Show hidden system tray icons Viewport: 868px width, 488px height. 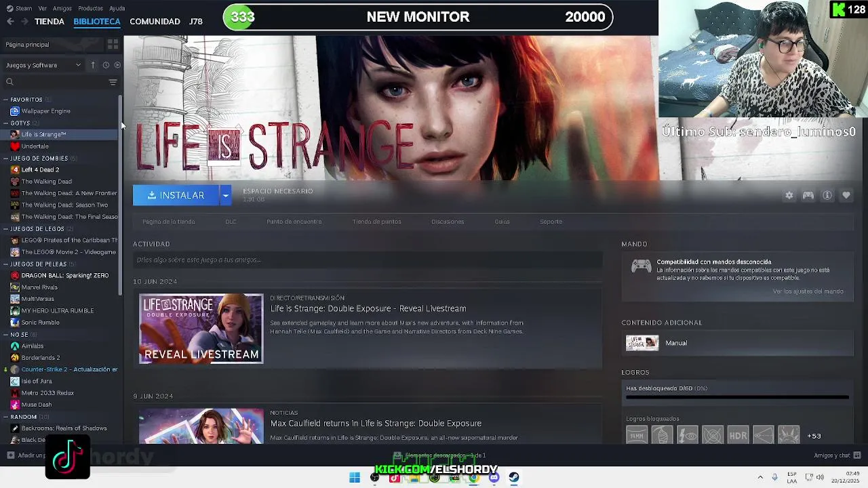(759, 477)
